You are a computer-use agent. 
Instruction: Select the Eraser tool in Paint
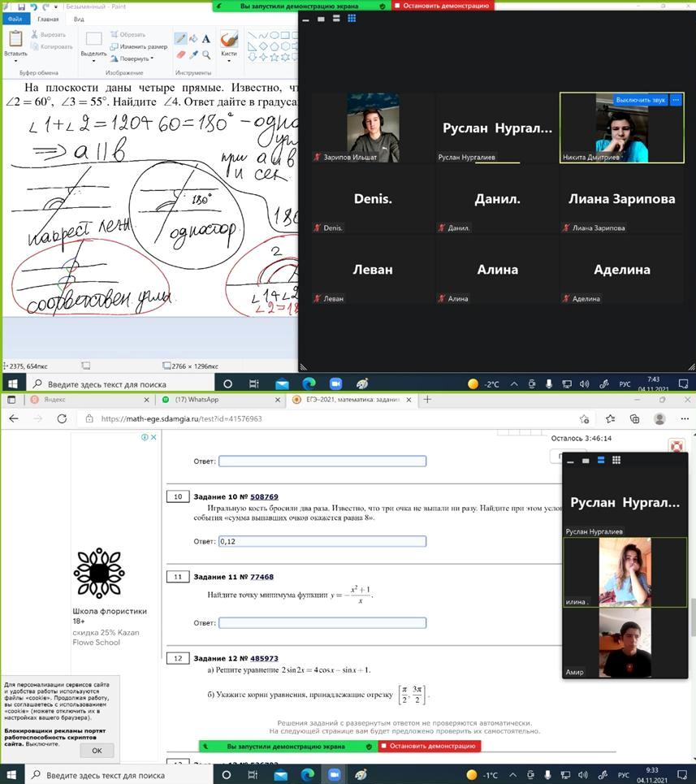click(180, 54)
